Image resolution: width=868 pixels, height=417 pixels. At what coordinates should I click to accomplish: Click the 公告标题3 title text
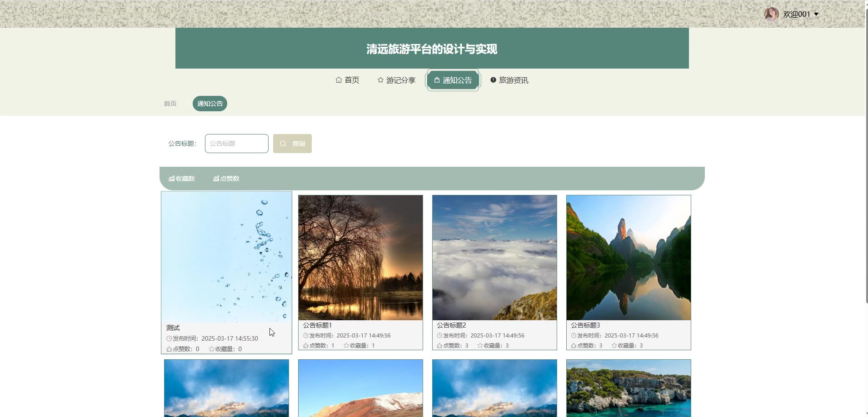(x=586, y=325)
